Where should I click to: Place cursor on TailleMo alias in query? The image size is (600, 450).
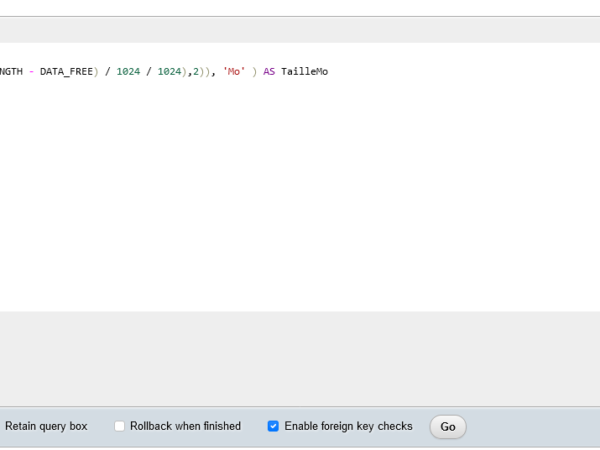click(x=304, y=72)
